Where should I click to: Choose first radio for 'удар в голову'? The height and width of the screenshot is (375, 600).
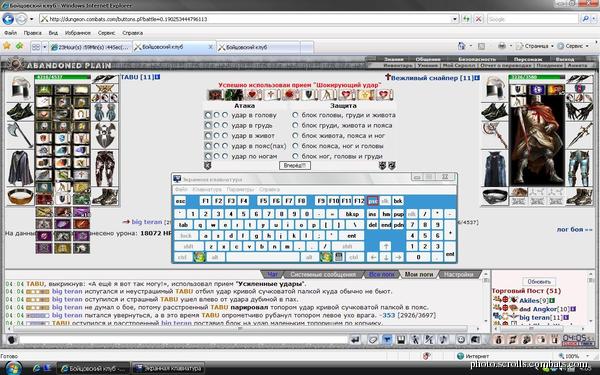(208, 115)
